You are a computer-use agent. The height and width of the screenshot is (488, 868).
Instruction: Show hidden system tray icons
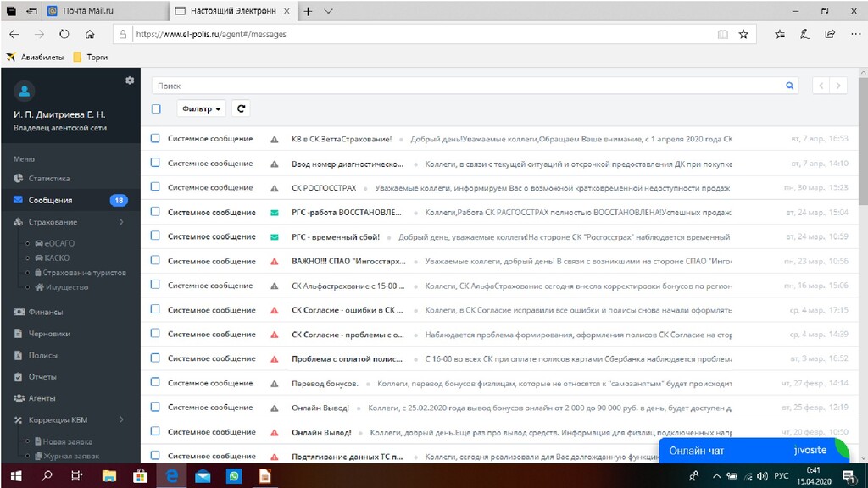point(716,476)
